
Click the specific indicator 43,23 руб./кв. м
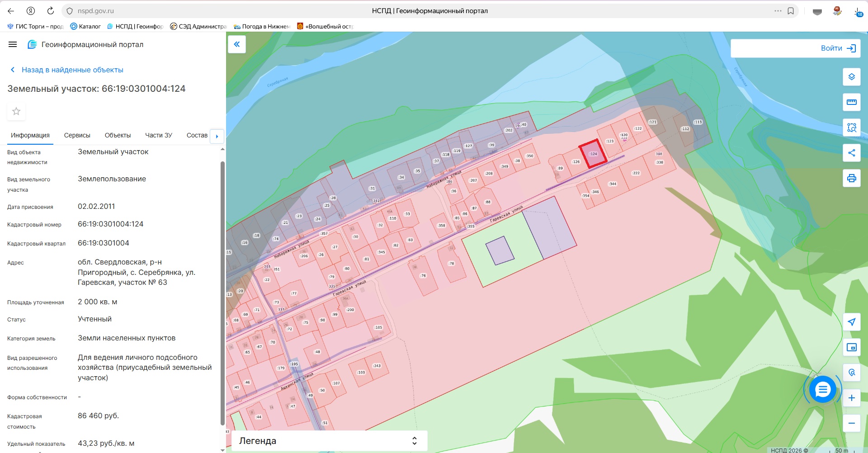[x=106, y=444]
